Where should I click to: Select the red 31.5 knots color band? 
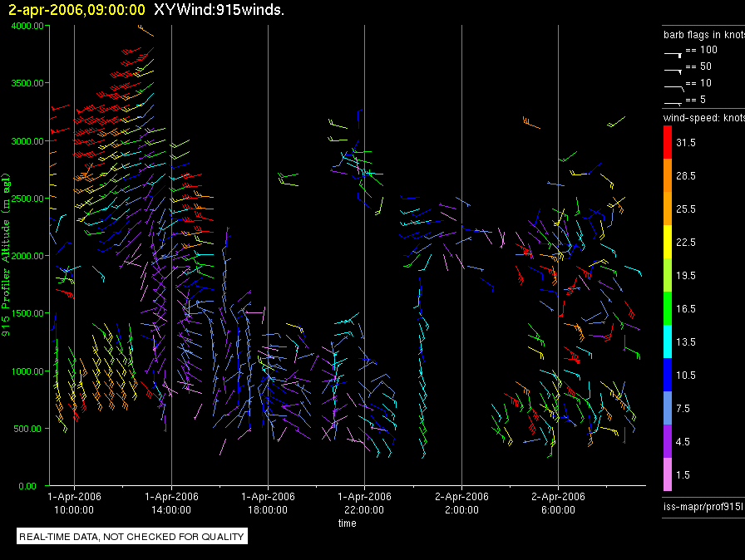point(668,142)
